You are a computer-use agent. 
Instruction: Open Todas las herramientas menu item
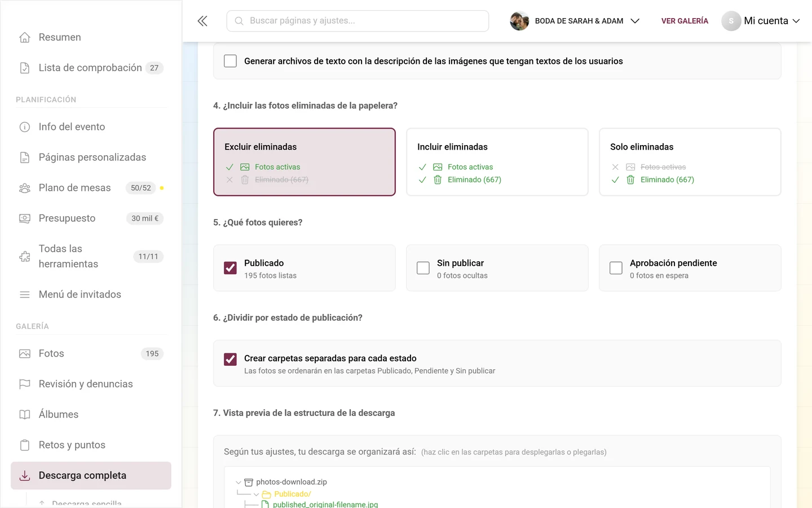(91, 256)
